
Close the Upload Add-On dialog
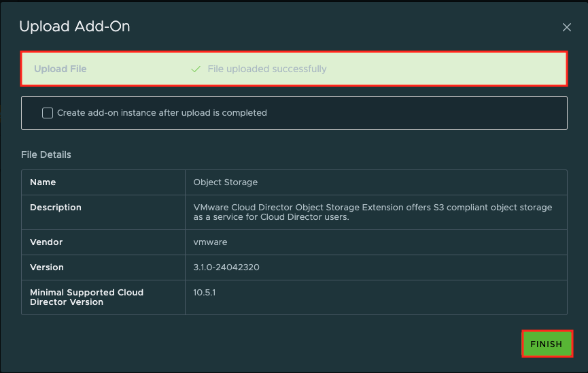click(567, 27)
